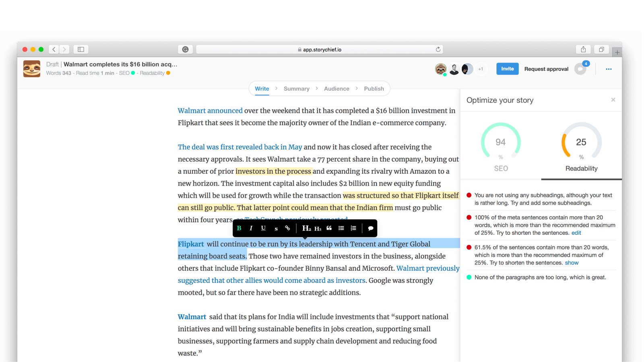Image resolution: width=644 pixels, height=362 pixels.
Task: Open the three-dot more options menu
Action: point(609,69)
